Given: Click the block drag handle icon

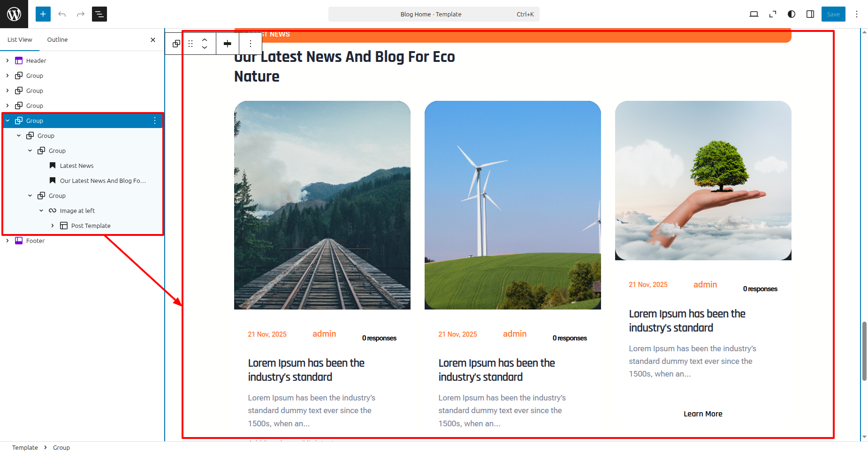Looking at the screenshot, I should 190,44.
